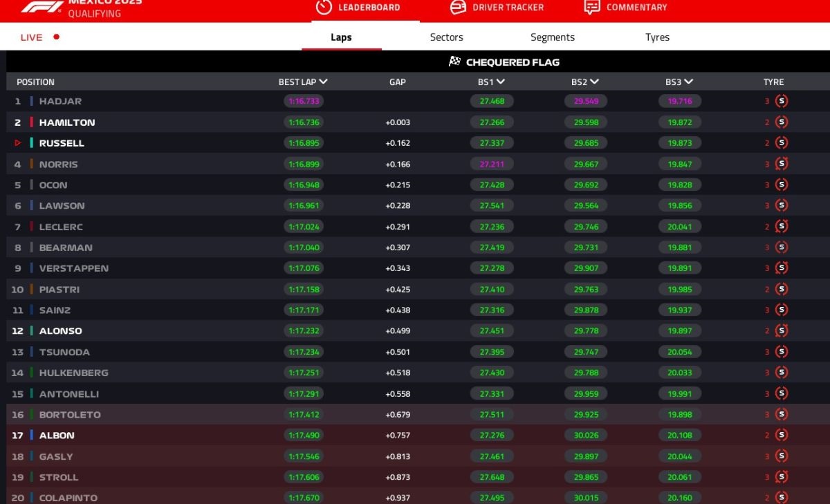
Task: Expand the BS1 column dropdown
Action: tap(501, 82)
